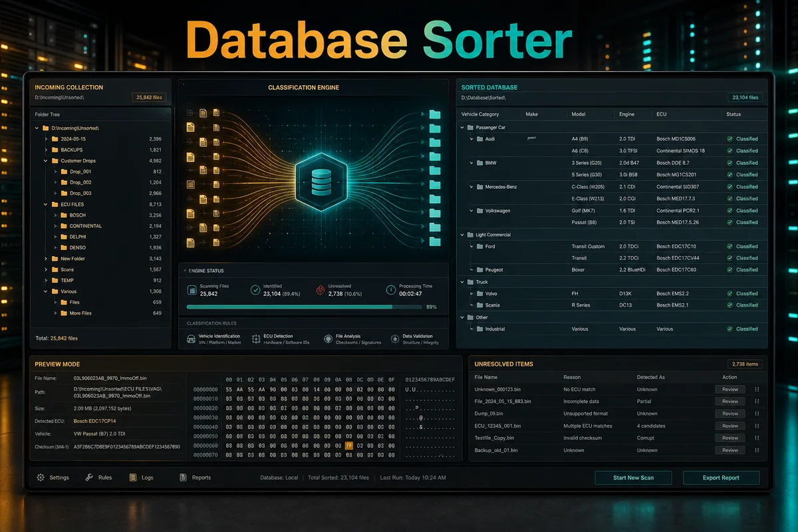Click the Passat (B8) model cell
Viewport: 798px width, 532px height.
coord(584,222)
